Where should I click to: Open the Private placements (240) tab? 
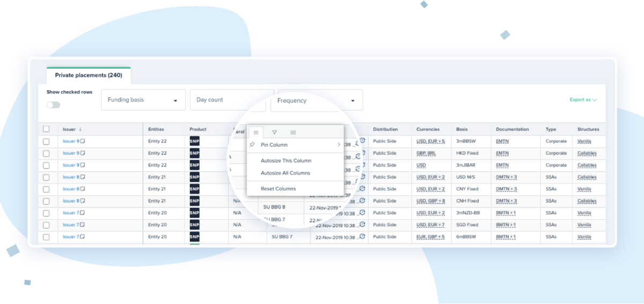(89, 75)
